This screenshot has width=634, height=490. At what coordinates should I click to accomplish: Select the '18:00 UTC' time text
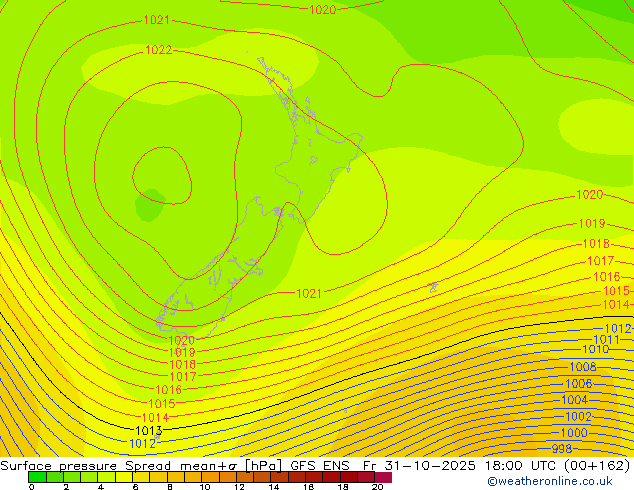522,466
